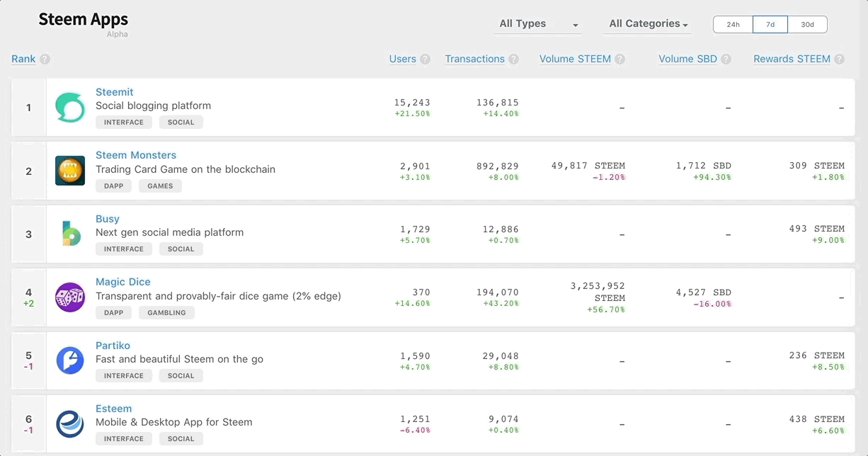Click help icon next to Volume SBD
Image resolution: width=868 pixels, height=456 pixels.
pos(726,59)
